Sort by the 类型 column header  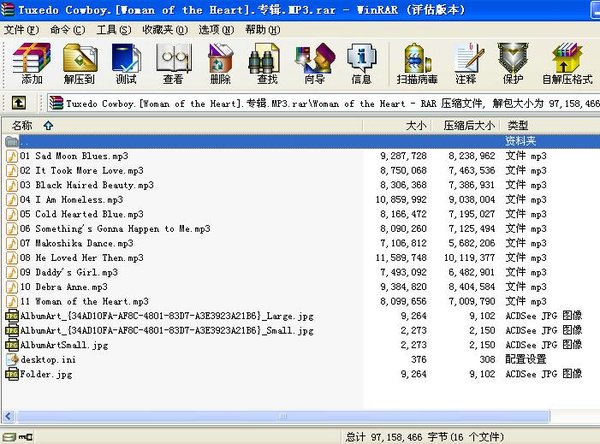[x=551, y=125]
